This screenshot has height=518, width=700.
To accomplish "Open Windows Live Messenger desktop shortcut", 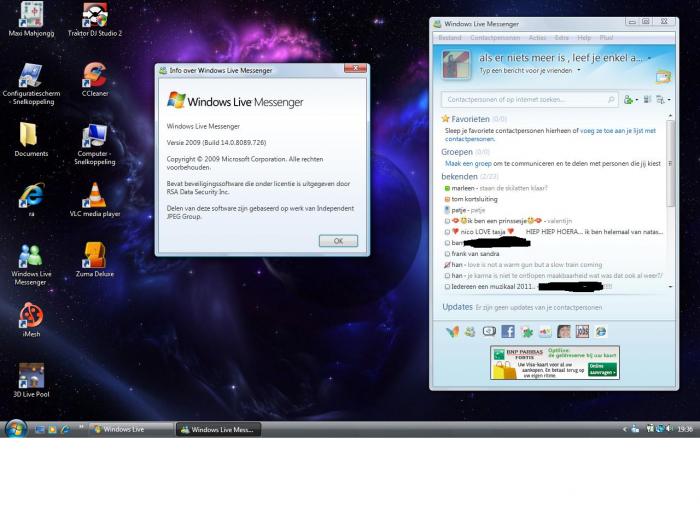I will point(31,264).
